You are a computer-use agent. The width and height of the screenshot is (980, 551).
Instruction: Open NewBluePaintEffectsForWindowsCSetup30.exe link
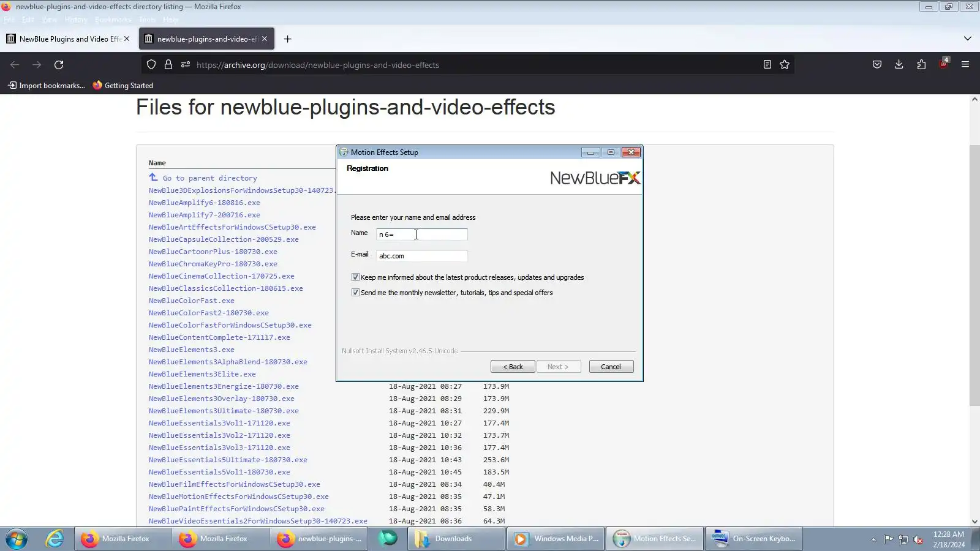236,509
